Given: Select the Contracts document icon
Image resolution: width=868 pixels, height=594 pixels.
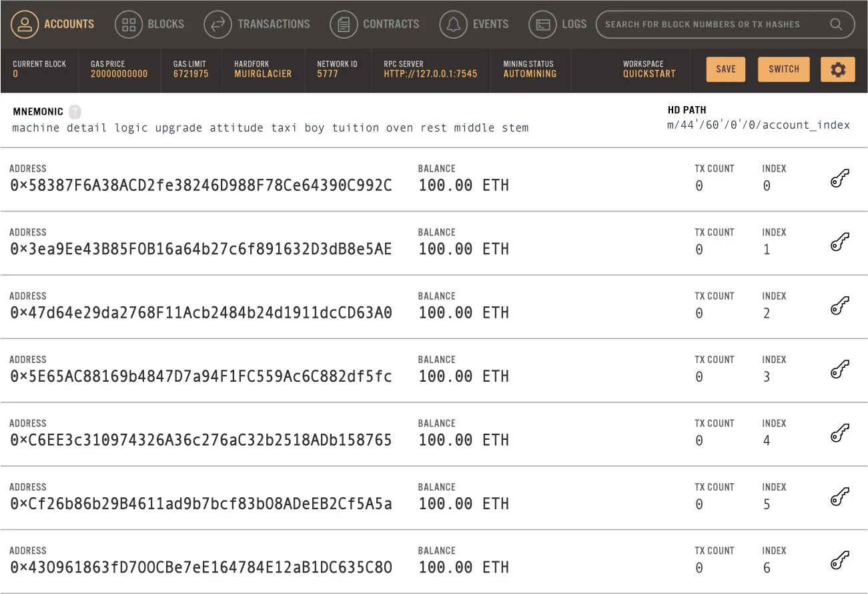Looking at the screenshot, I should (344, 24).
